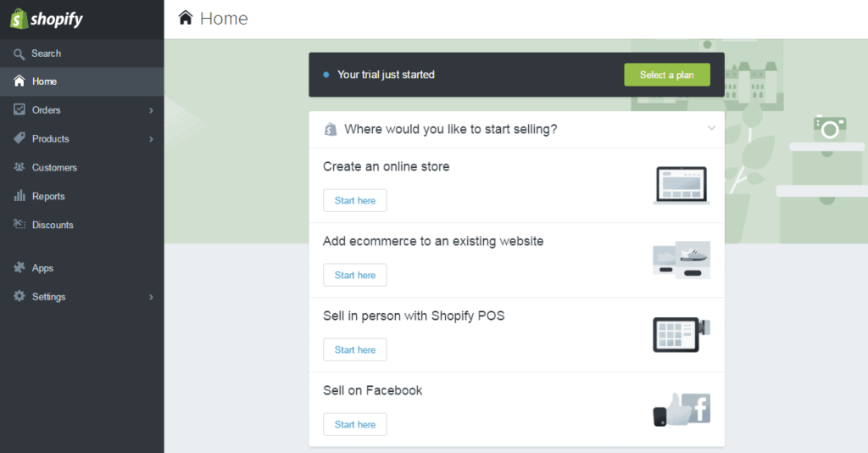Open Apps via the puzzle piece icon
This screenshot has height=453, width=868.
tap(19, 268)
